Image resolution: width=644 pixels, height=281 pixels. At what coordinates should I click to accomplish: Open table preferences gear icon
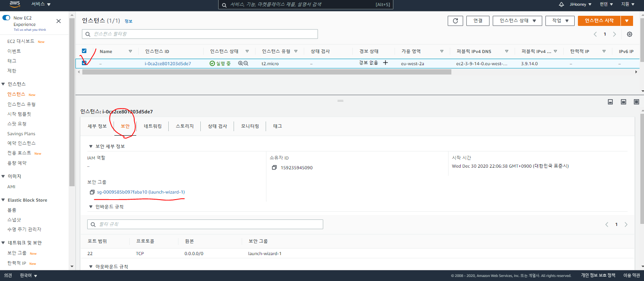pyautogui.click(x=629, y=34)
